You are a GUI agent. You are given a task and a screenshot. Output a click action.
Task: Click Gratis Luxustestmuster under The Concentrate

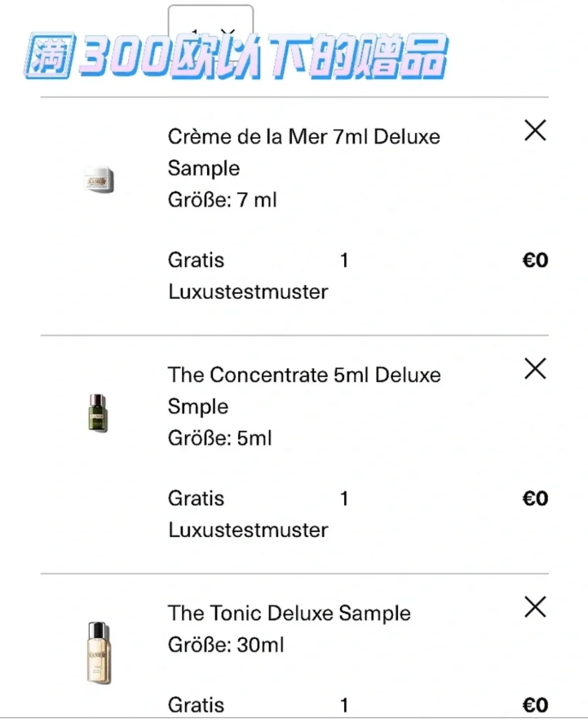tap(248, 514)
